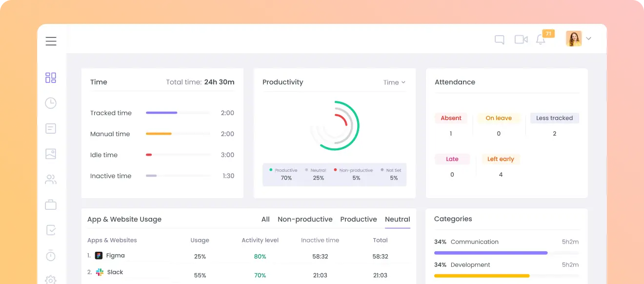Select the clock icon in the sidebar
The width and height of the screenshot is (644, 284).
point(51,103)
